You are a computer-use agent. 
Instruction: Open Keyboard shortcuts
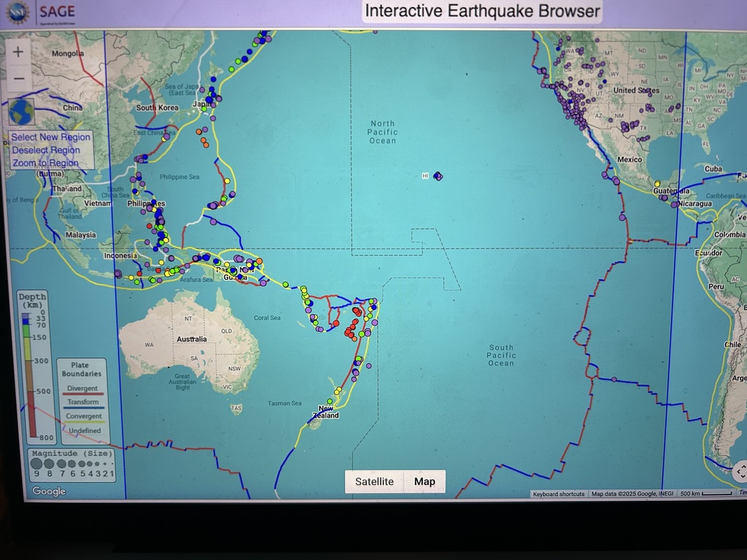pos(558,494)
